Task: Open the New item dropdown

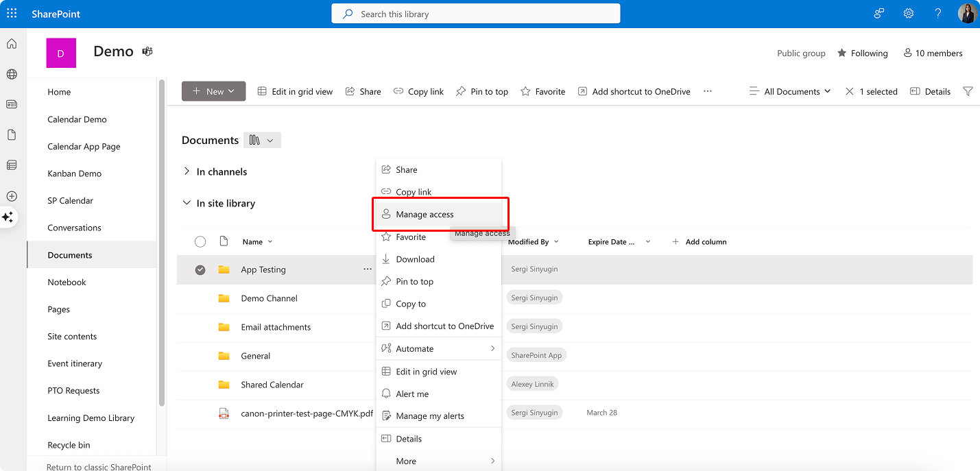Action: (x=213, y=90)
